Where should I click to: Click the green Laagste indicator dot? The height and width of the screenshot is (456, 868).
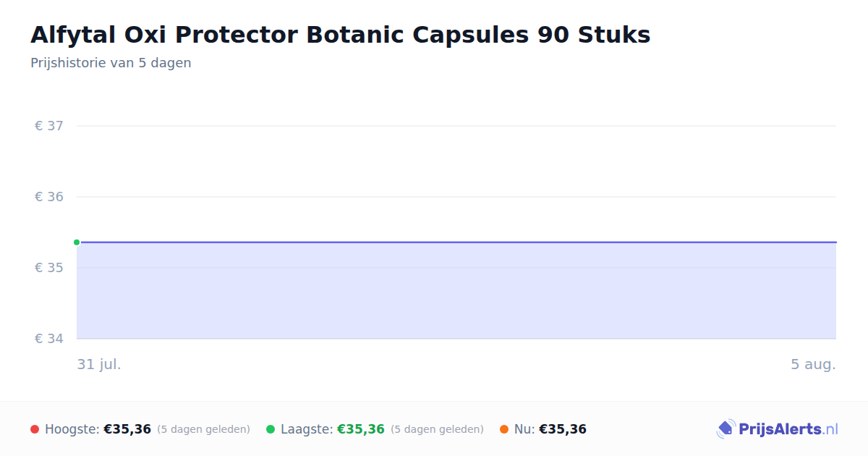coord(271,429)
